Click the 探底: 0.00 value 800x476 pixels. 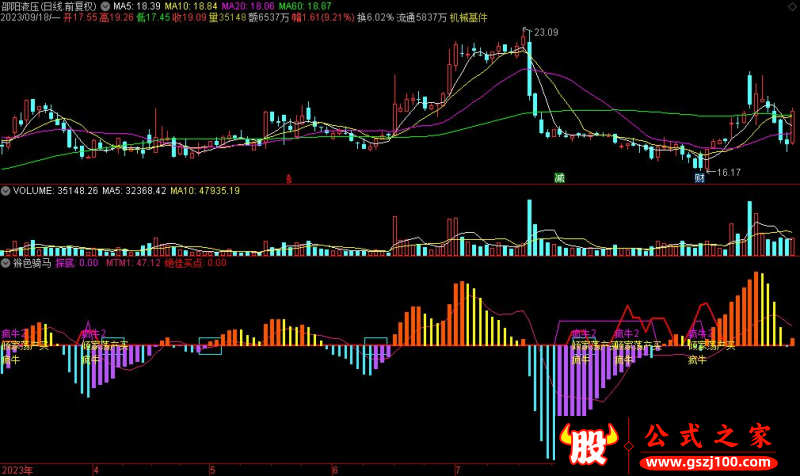[x=77, y=263]
